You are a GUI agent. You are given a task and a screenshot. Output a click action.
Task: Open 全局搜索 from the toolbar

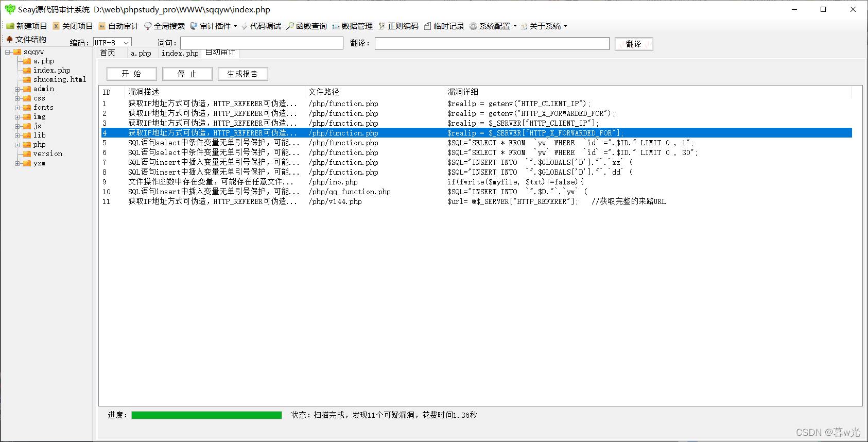click(164, 26)
